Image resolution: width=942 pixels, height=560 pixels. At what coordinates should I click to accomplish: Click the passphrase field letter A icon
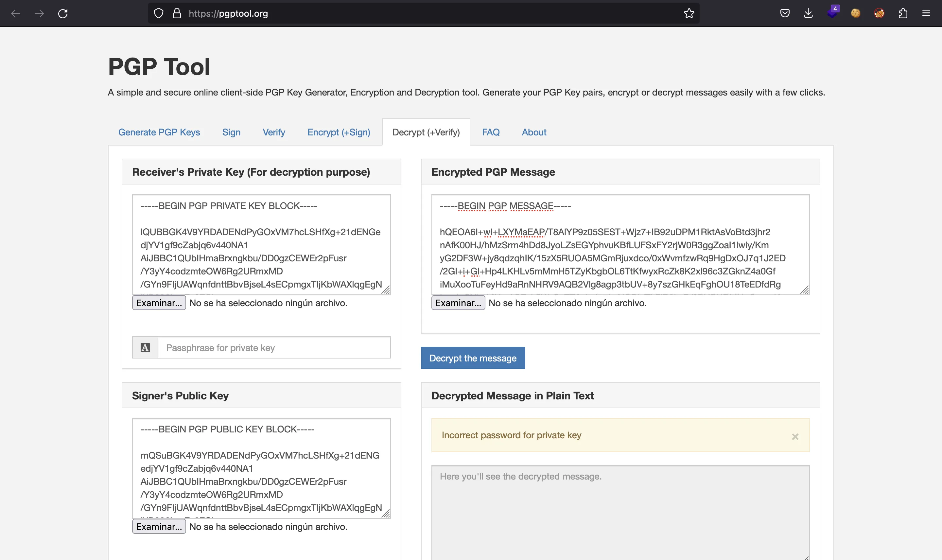[x=145, y=348]
